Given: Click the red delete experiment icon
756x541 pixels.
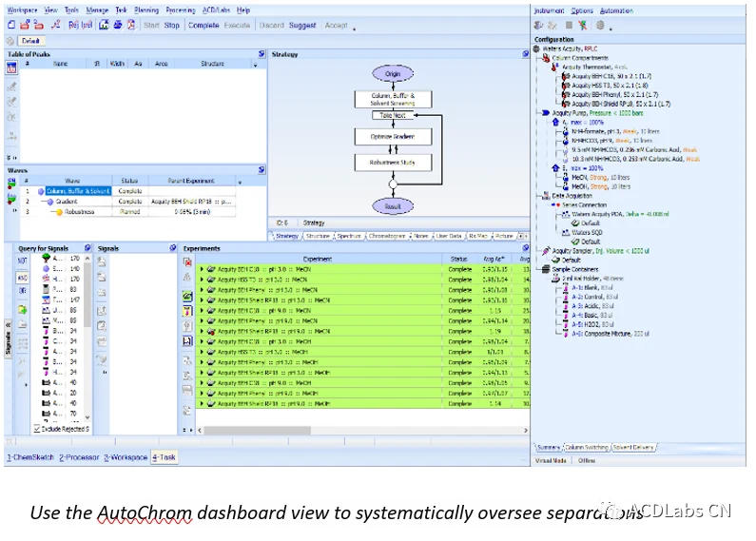Looking at the screenshot, I should (x=187, y=261).
